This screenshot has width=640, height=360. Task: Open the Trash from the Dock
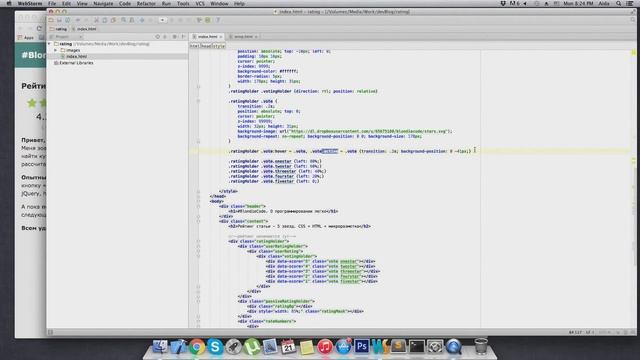(481, 346)
